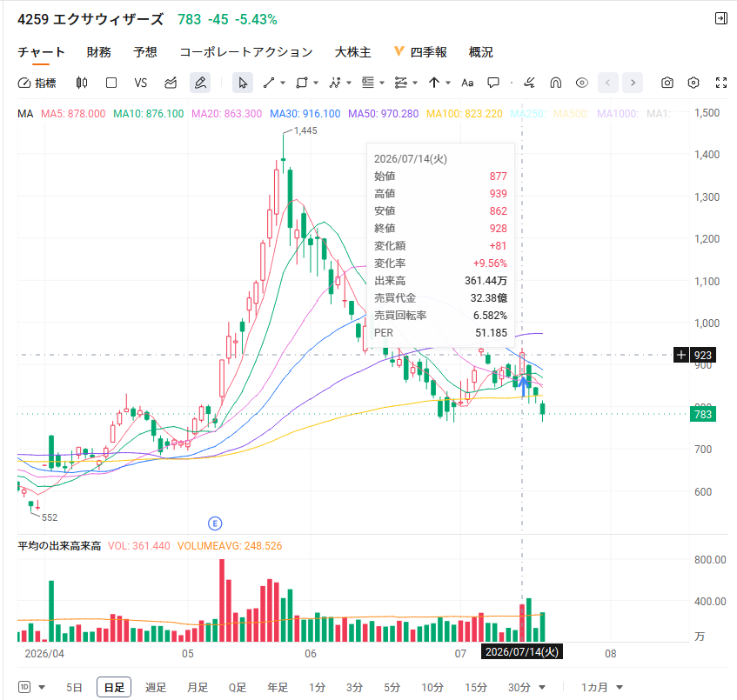Click the VS compare icon
Image resolution: width=737 pixels, height=700 pixels.
(x=141, y=83)
